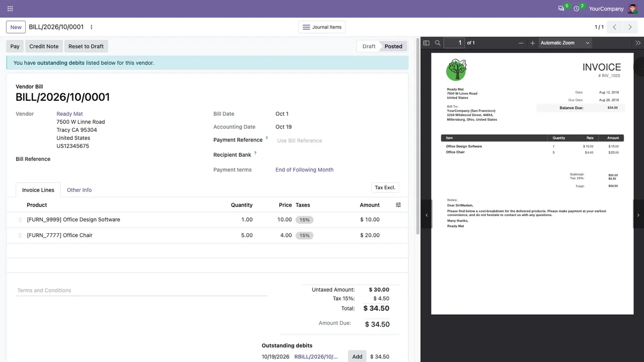644x362 pixels.
Task: Click the [FURN_7777] Office Chair product
Action: (60, 235)
